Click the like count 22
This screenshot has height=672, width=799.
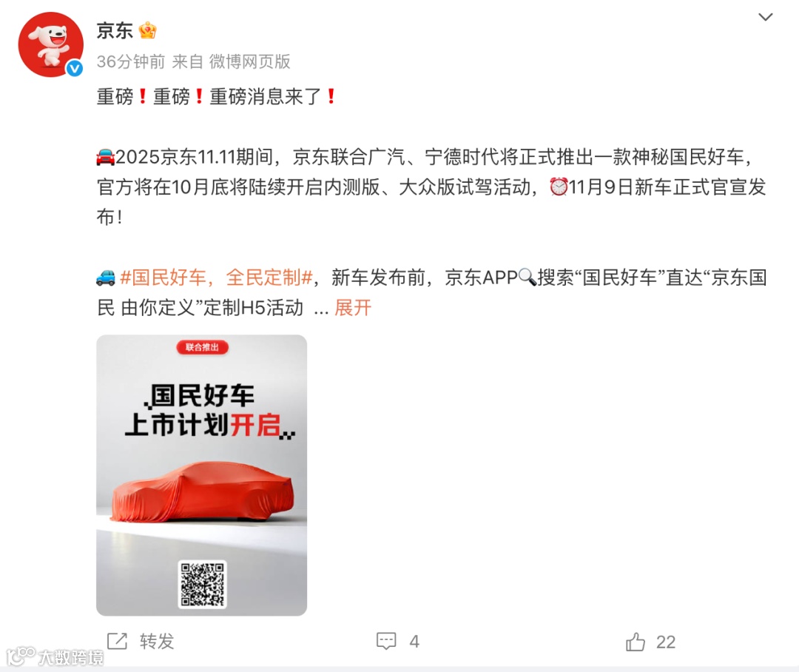[666, 642]
